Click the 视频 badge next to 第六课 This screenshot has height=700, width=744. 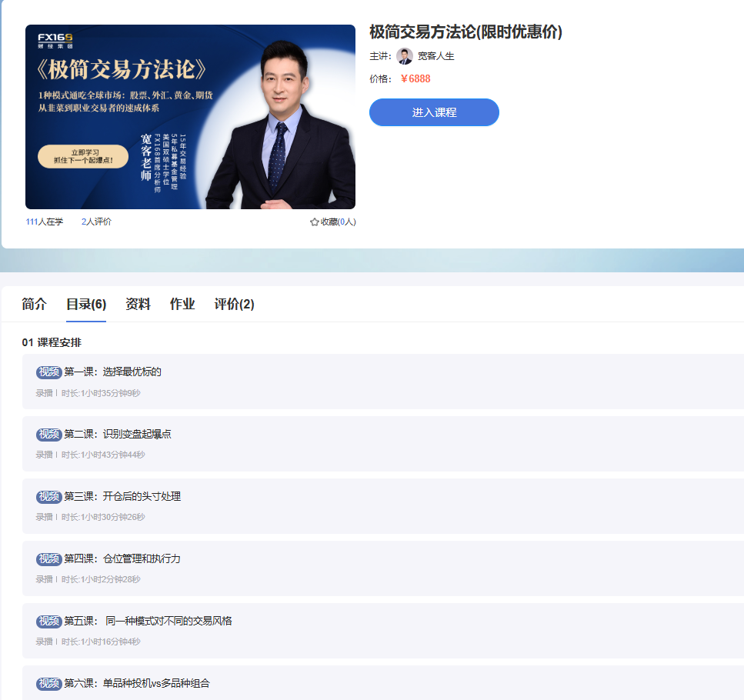51,683
